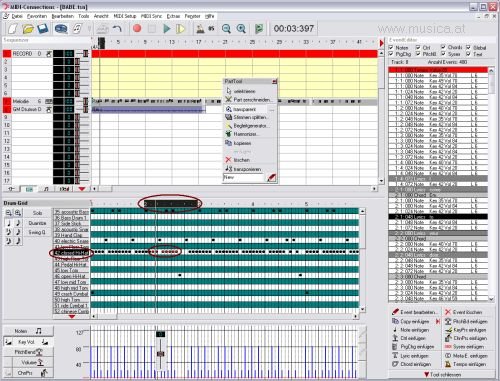Toggle the Chords event filter checkbox

[x=443, y=47]
